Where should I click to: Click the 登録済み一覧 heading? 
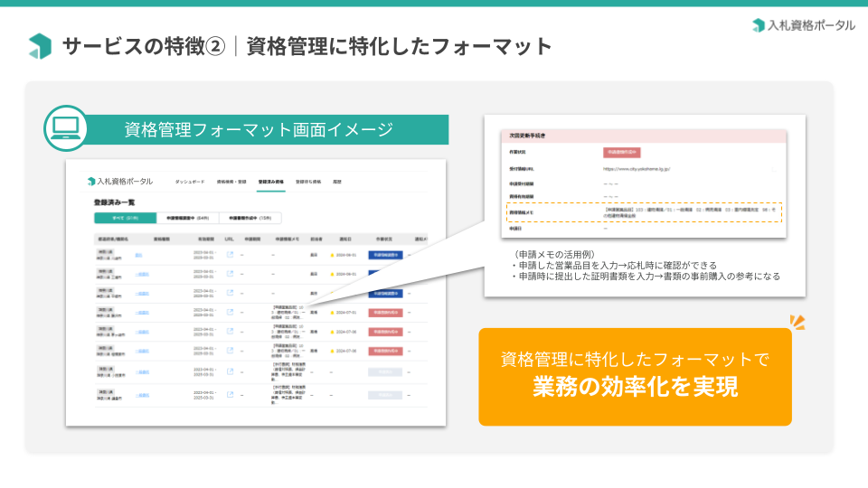coord(115,202)
